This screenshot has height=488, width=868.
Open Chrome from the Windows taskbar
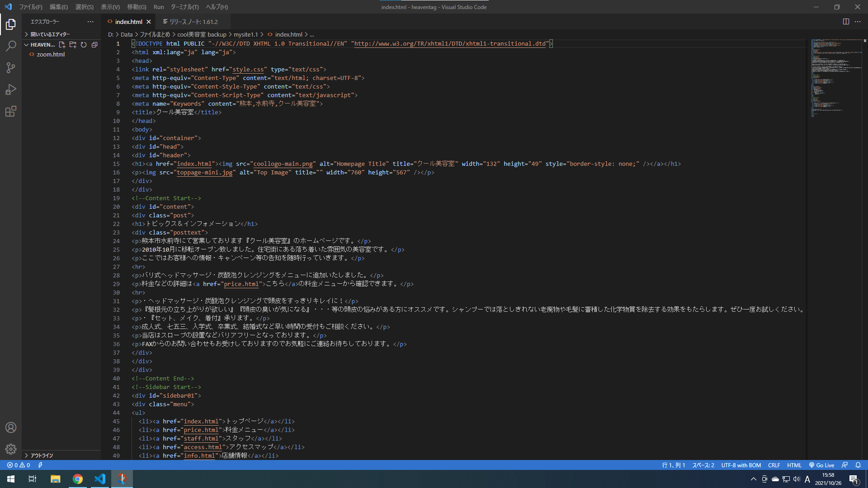78,479
